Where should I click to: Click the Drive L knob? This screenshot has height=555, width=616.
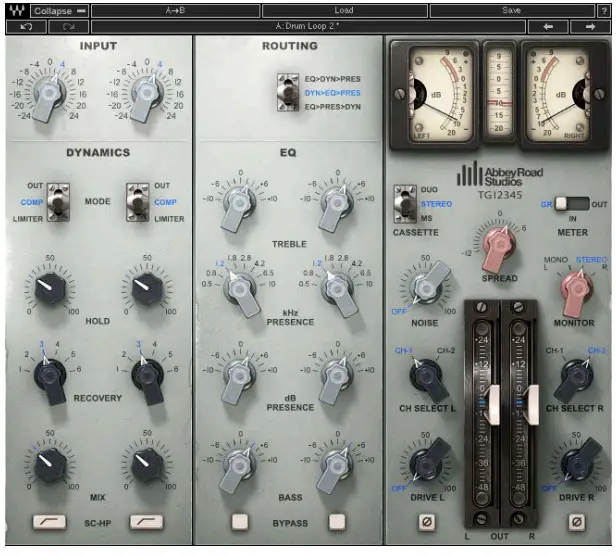tap(427, 465)
